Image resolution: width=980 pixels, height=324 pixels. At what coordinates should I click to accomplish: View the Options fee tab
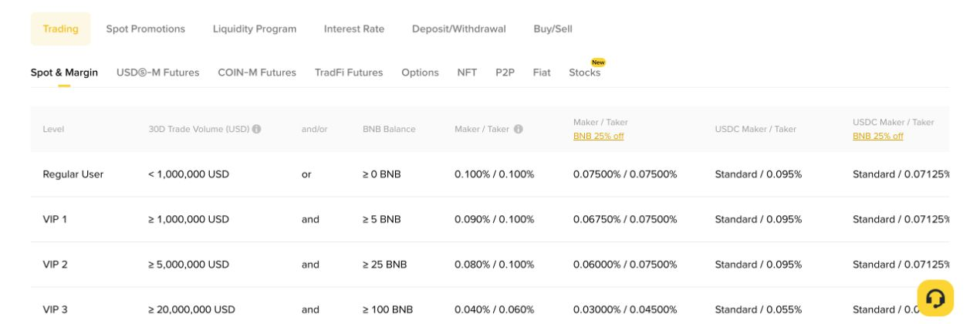(420, 72)
